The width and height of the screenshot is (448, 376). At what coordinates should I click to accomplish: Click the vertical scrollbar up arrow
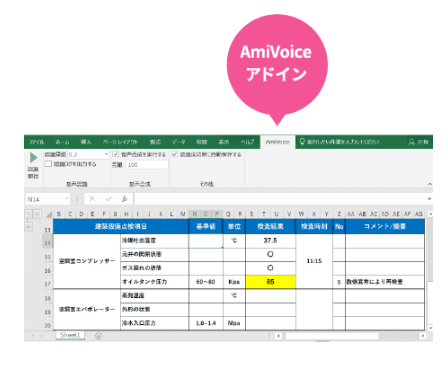click(430, 214)
